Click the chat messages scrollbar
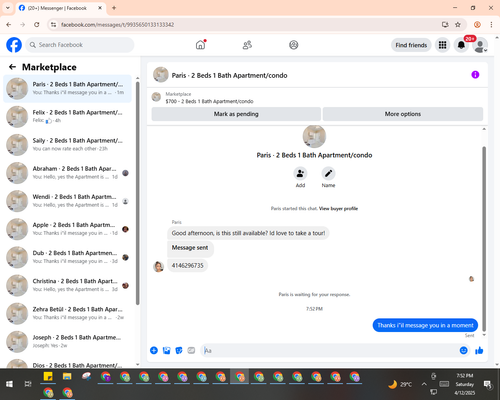500x400 pixels. [484, 238]
